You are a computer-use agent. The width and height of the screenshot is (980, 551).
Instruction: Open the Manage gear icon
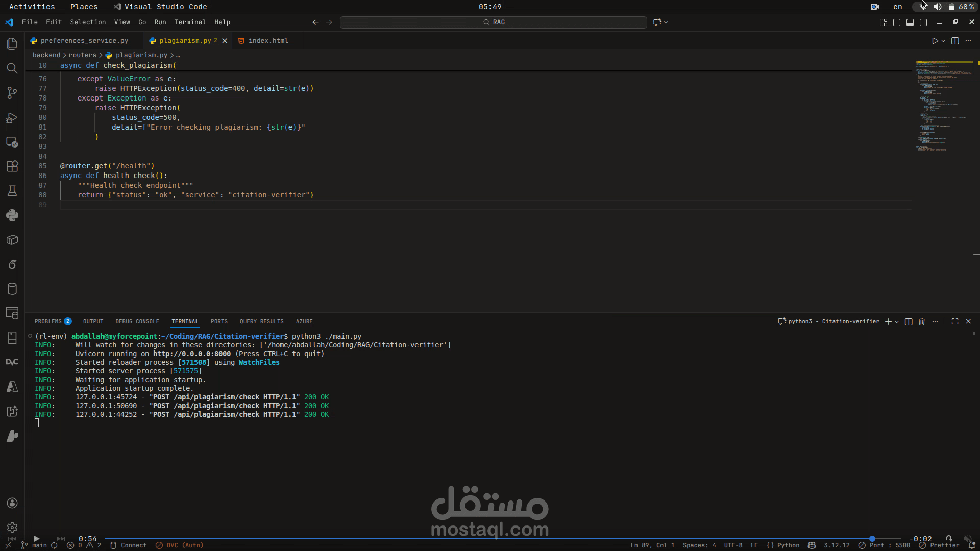12,528
